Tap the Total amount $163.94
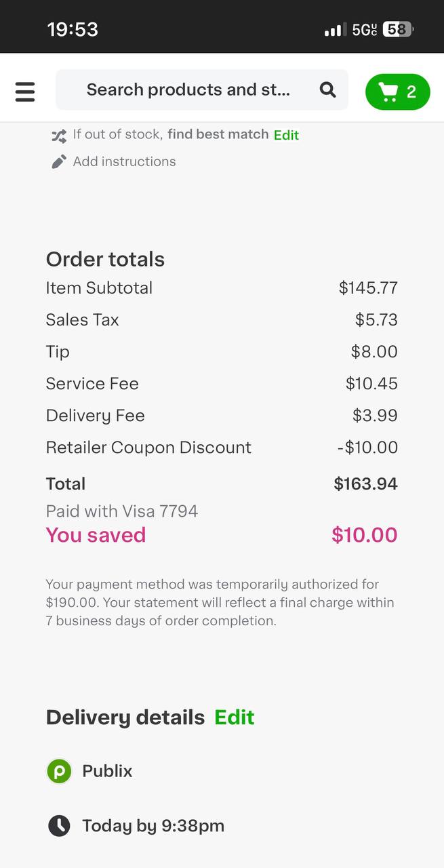This screenshot has height=868, width=444. 365,484
